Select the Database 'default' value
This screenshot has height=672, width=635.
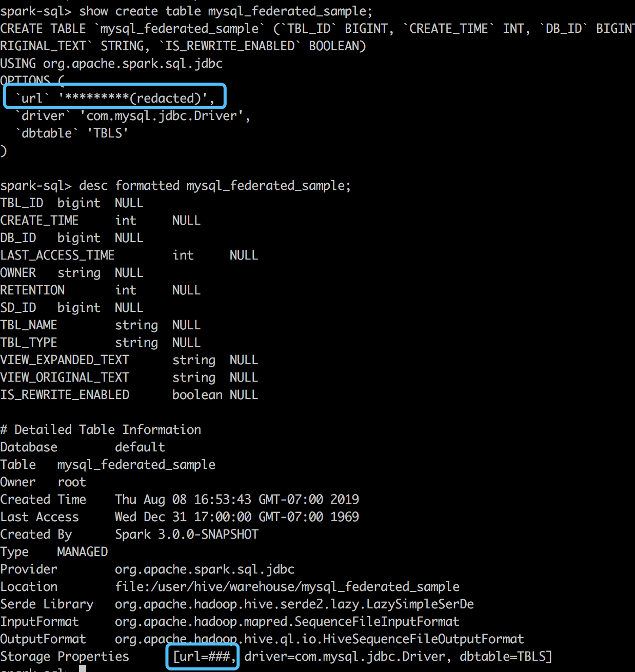point(140,447)
